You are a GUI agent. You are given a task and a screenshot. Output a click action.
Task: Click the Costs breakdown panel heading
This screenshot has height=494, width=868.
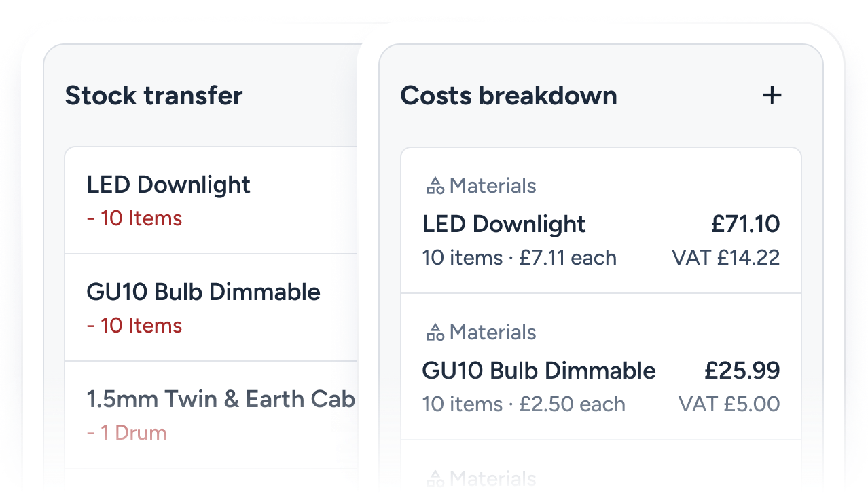click(x=509, y=96)
